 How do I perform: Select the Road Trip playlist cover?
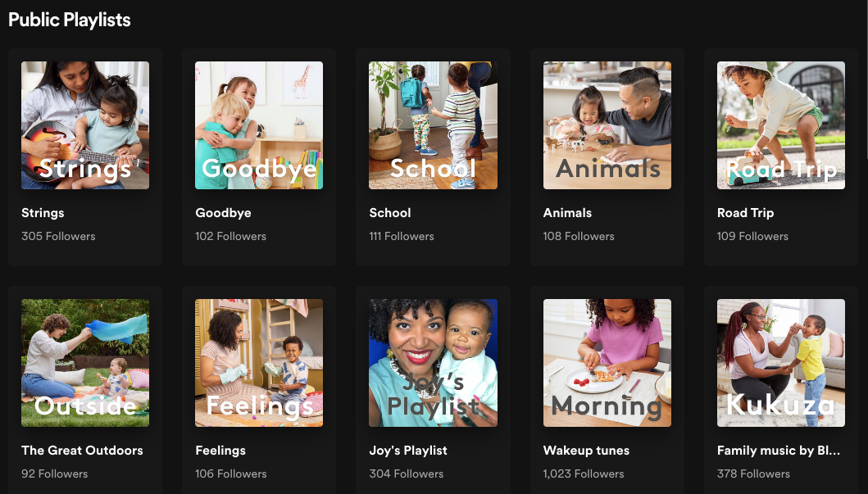click(x=781, y=125)
